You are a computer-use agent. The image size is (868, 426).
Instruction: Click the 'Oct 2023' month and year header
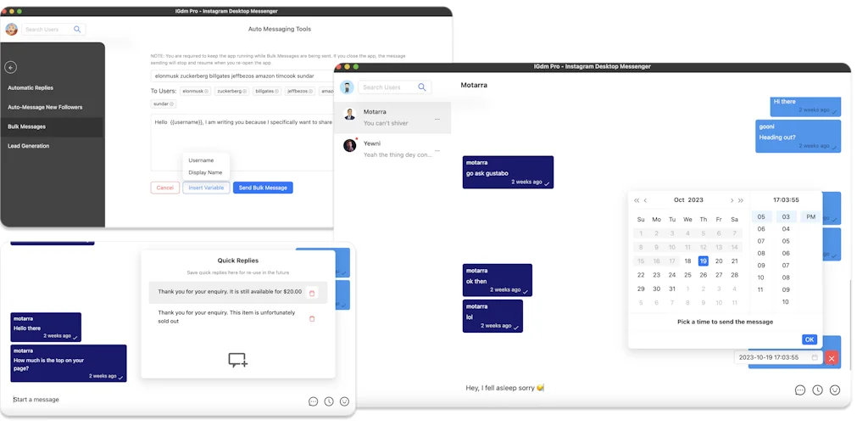688,200
